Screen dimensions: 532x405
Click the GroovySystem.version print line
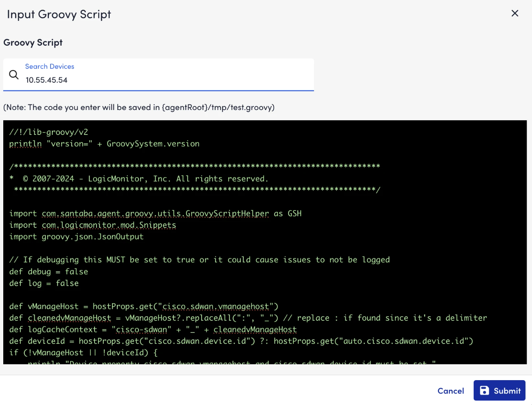pyautogui.click(x=104, y=143)
